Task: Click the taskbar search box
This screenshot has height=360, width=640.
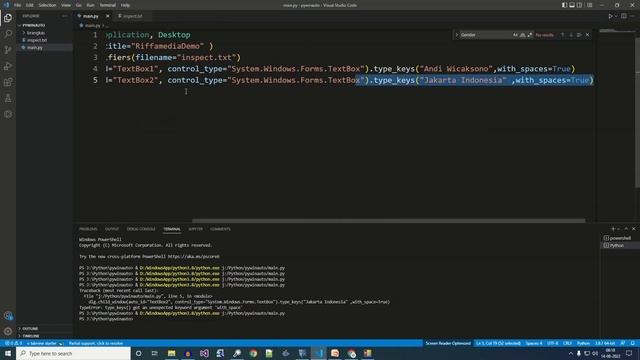Action: point(73,353)
